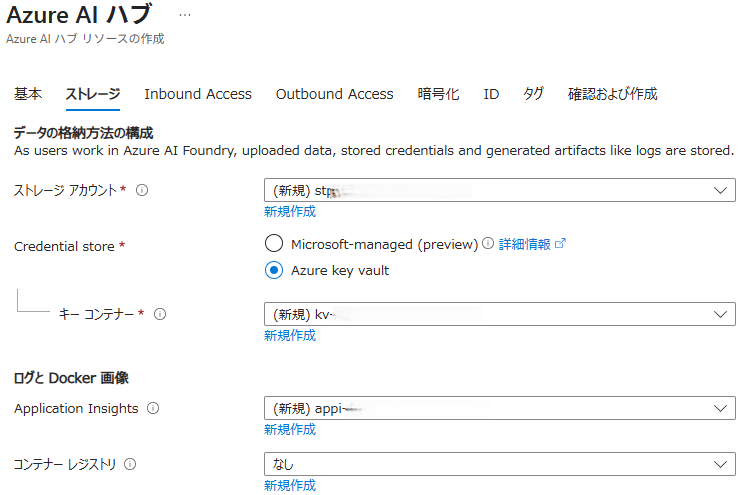Open the 確認および作成 tab

tap(613, 94)
